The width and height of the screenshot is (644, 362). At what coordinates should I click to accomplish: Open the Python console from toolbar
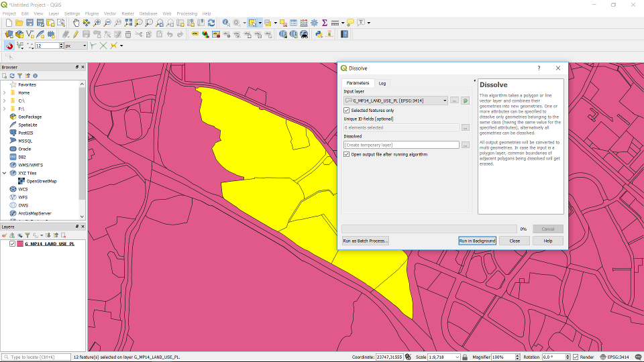coord(319,34)
